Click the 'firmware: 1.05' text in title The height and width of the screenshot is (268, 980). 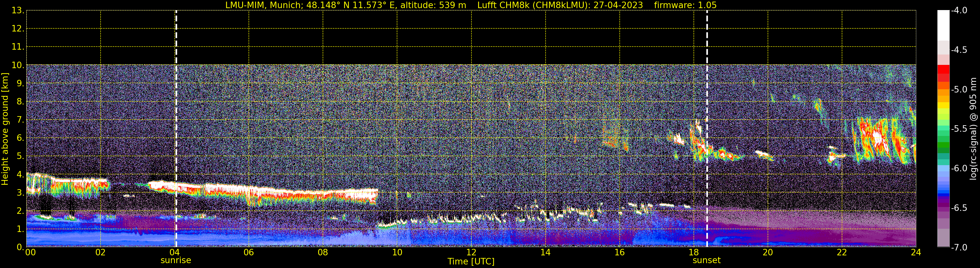[685, 5]
